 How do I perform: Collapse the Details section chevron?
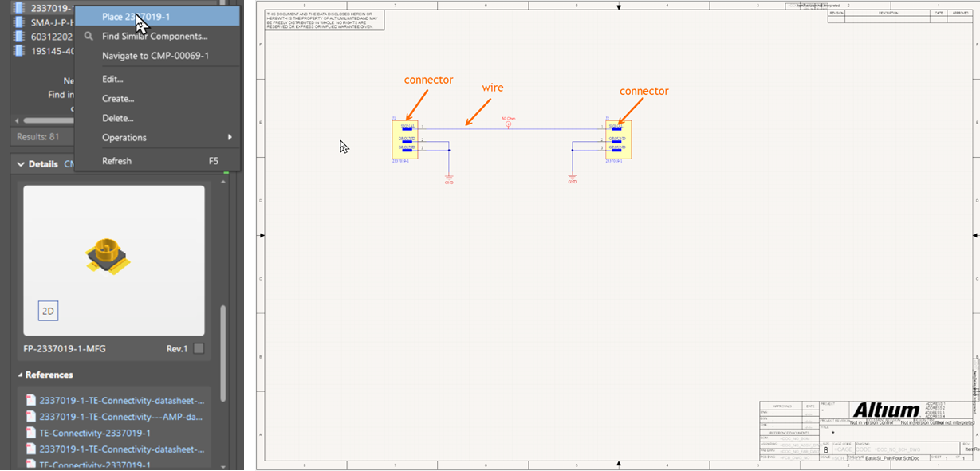click(21, 164)
